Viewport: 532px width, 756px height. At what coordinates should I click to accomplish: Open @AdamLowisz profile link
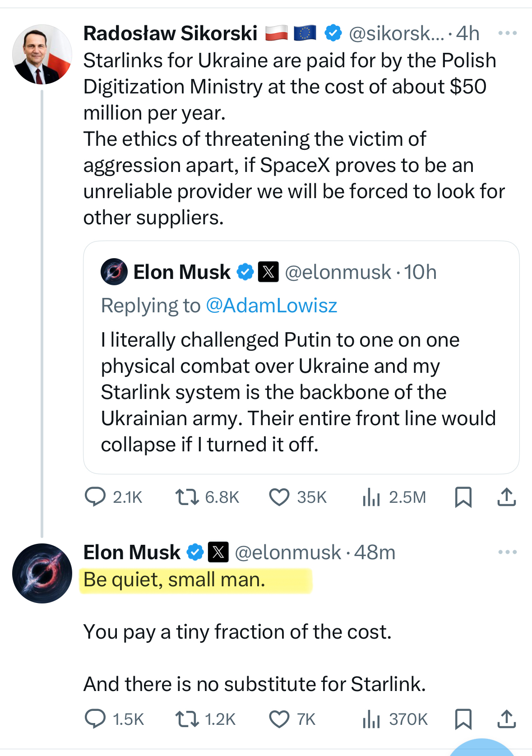click(271, 306)
